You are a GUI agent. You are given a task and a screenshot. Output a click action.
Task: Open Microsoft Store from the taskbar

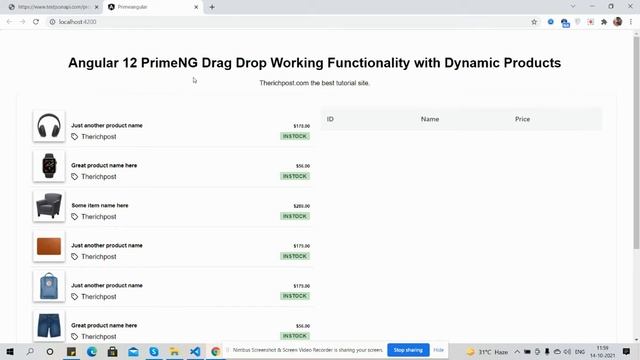pyautogui.click(x=112, y=351)
